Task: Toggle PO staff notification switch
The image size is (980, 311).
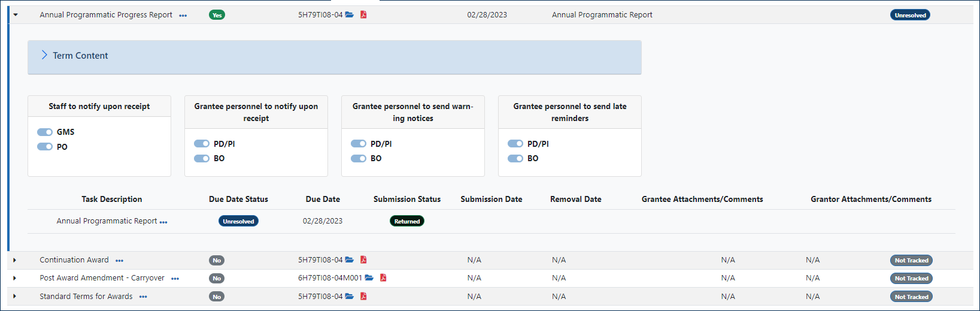Action: (45, 147)
